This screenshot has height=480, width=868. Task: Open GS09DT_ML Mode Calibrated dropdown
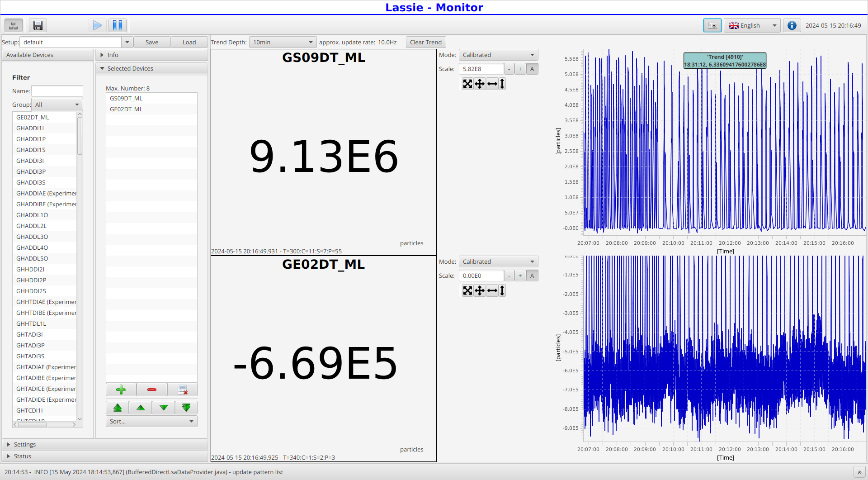(499, 55)
